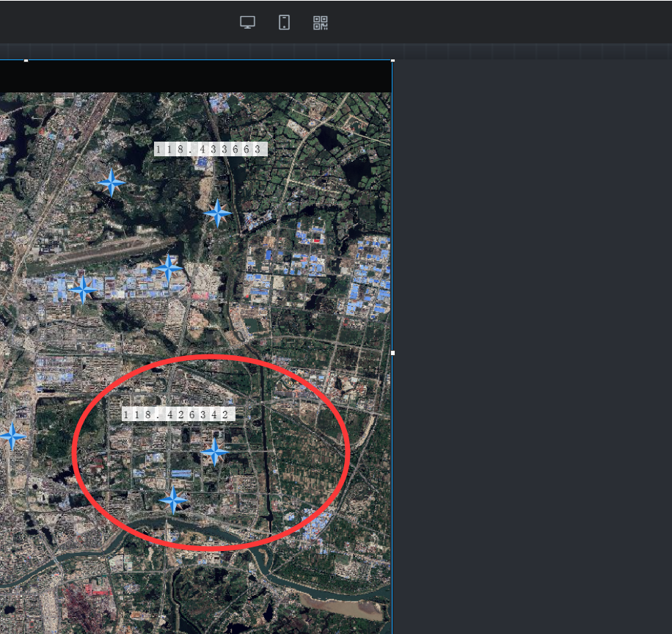Select the lowest star marker inside the red ellipse
672x634 pixels.
point(173,500)
